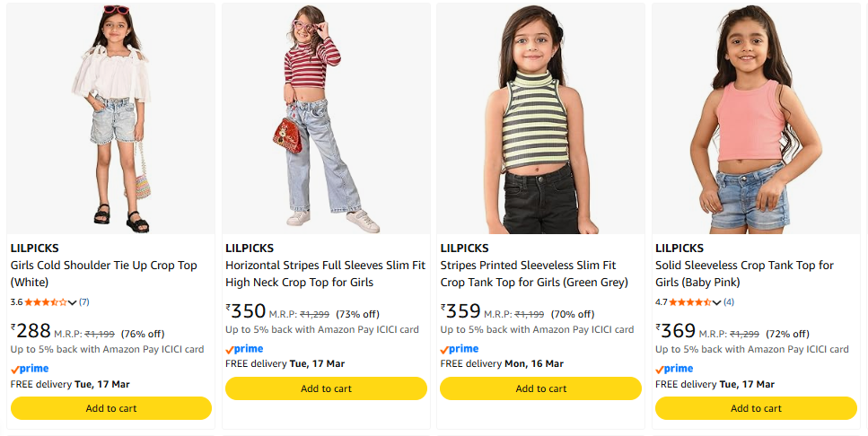
Task: Click the prime badge on the Baby Pink tank top
Action: pos(674,369)
